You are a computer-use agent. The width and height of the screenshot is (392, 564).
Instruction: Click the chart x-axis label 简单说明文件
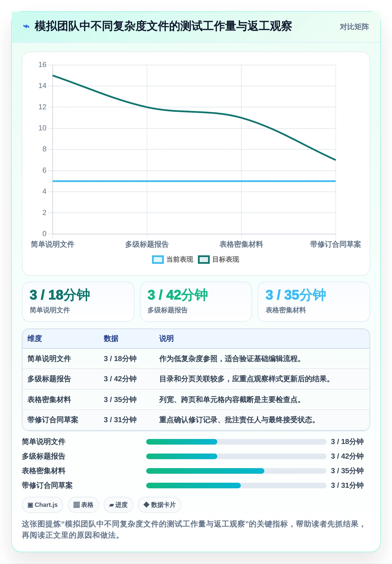(x=53, y=244)
